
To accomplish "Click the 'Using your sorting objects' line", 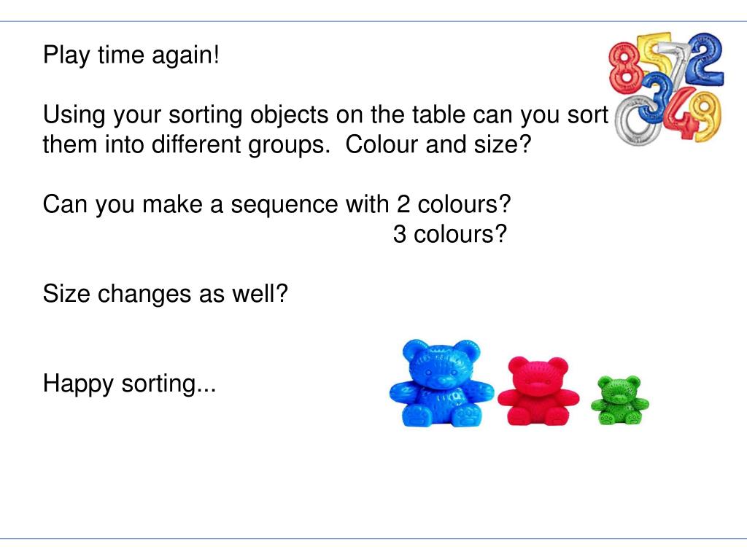I will click(x=326, y=115).
